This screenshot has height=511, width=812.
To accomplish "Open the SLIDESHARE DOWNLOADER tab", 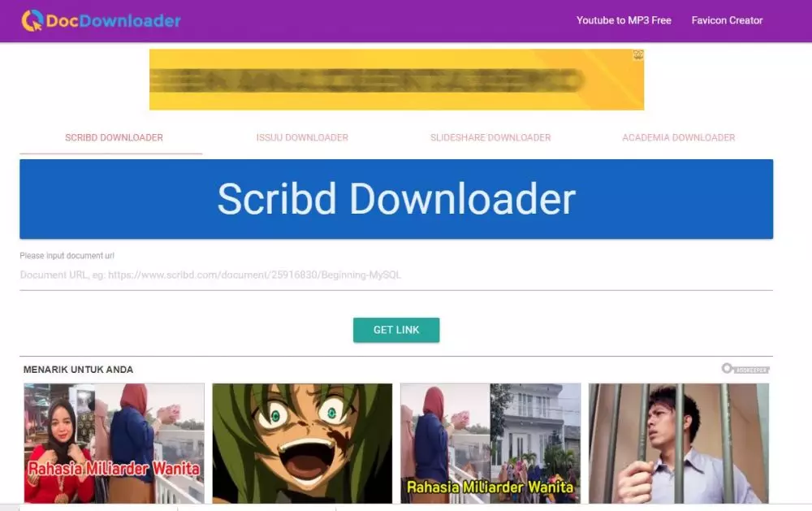I will 490,137.
